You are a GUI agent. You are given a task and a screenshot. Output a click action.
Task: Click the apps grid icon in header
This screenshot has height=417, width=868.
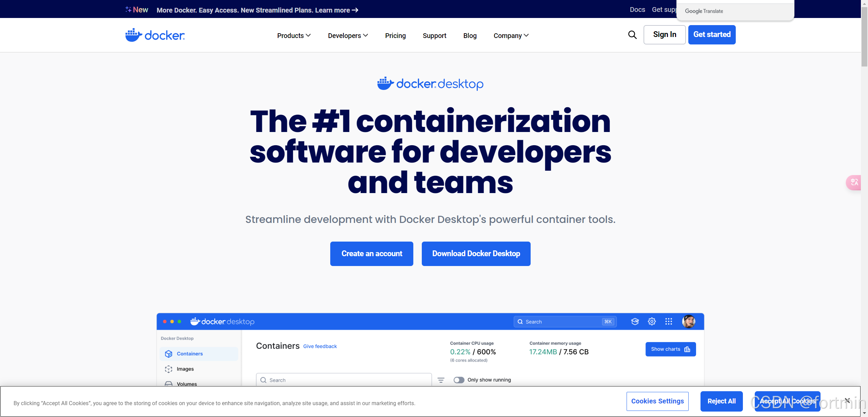[669, 322]
